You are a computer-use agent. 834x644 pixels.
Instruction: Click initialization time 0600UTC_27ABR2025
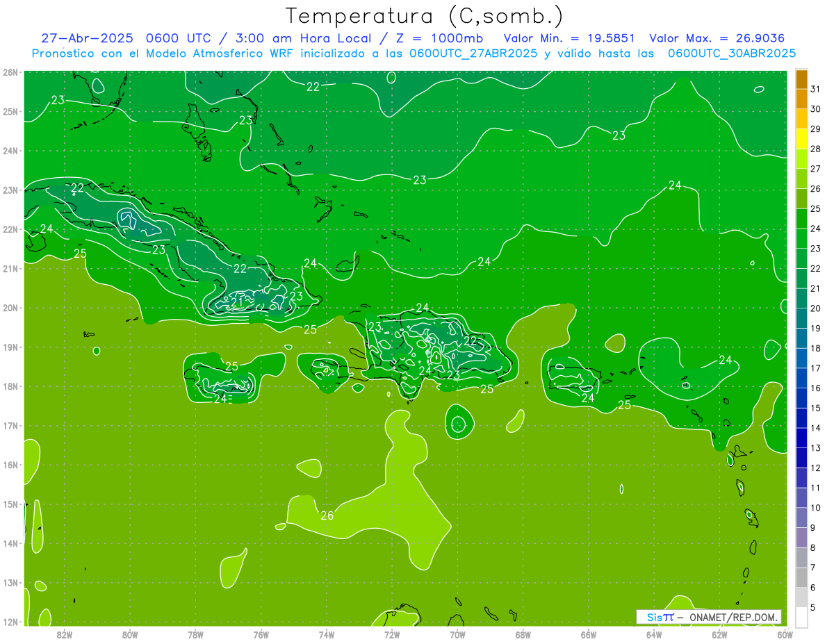pyautogui.click(x=473, y=53)
